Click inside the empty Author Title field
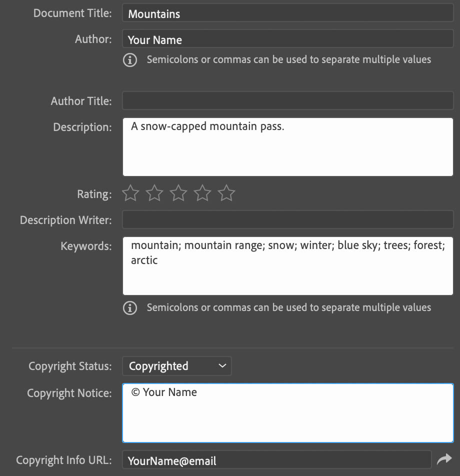Viewport: 460px width, 476px height. tap(287, 100)
